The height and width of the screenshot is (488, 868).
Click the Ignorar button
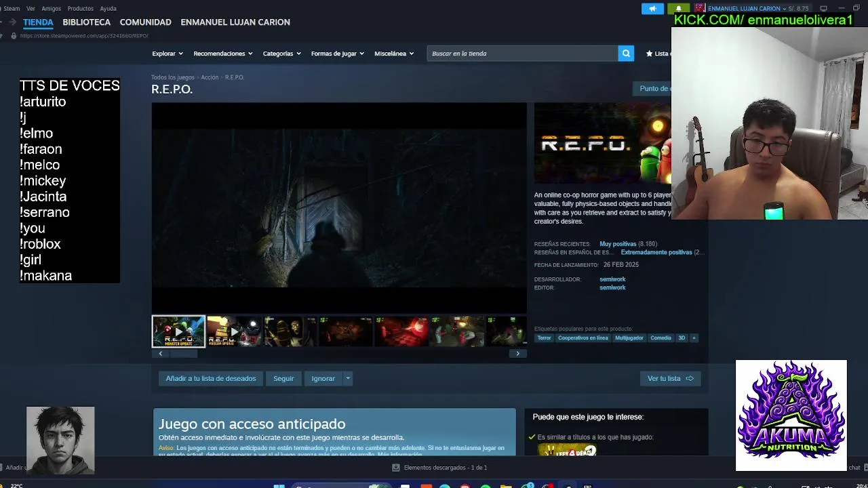[323, 379]
